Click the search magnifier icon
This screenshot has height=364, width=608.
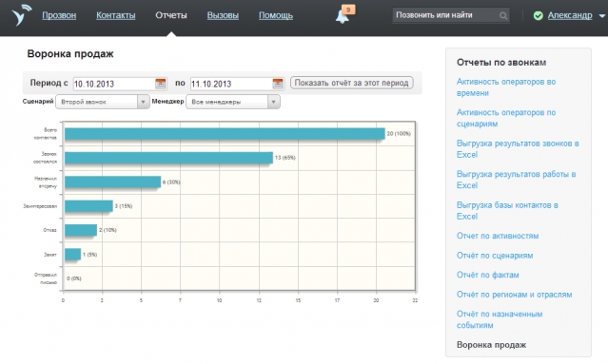click(x=503, y=15)
